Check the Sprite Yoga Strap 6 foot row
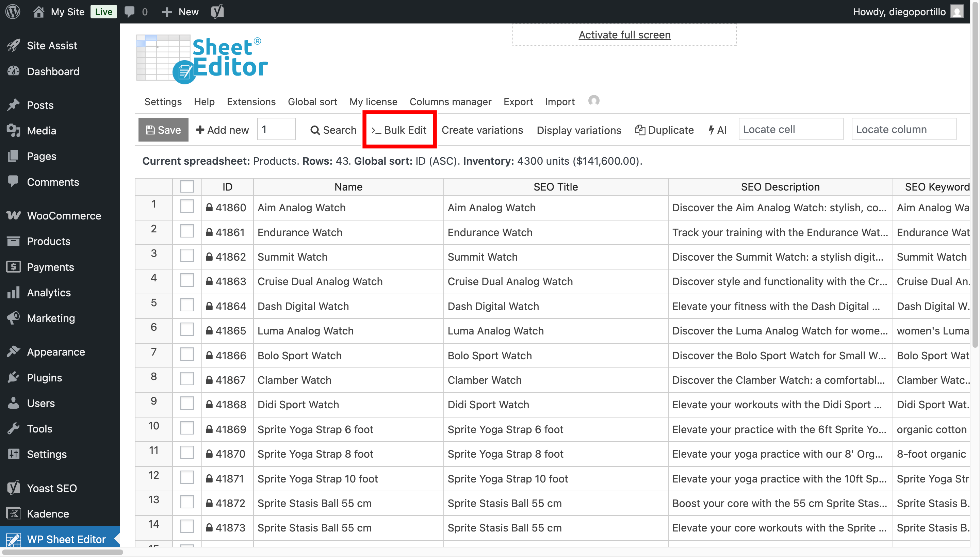980x557 pixels. [x=187, y=428]
